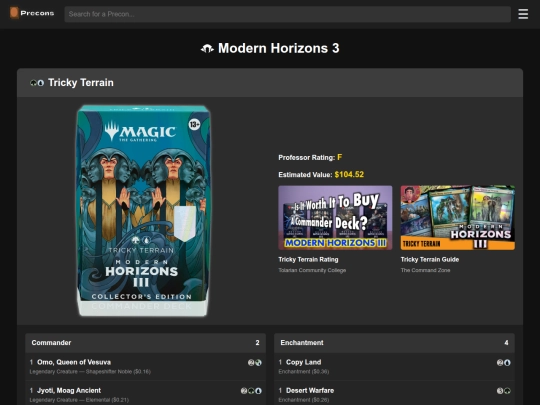Screen dimensions: 540x405
Task: Click the mana cost icons on Copy Land row
Action: click(504, 362)
